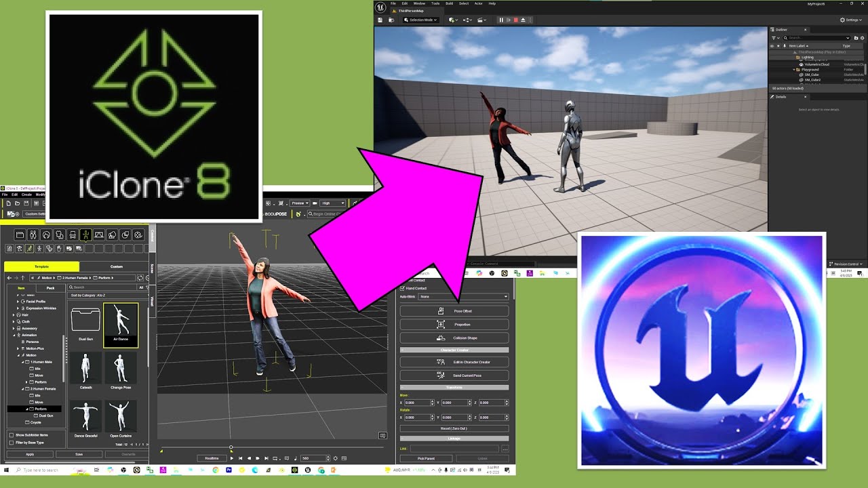Open the Sort by Category dropdown

pyautogui.click(x=109, y=296)
